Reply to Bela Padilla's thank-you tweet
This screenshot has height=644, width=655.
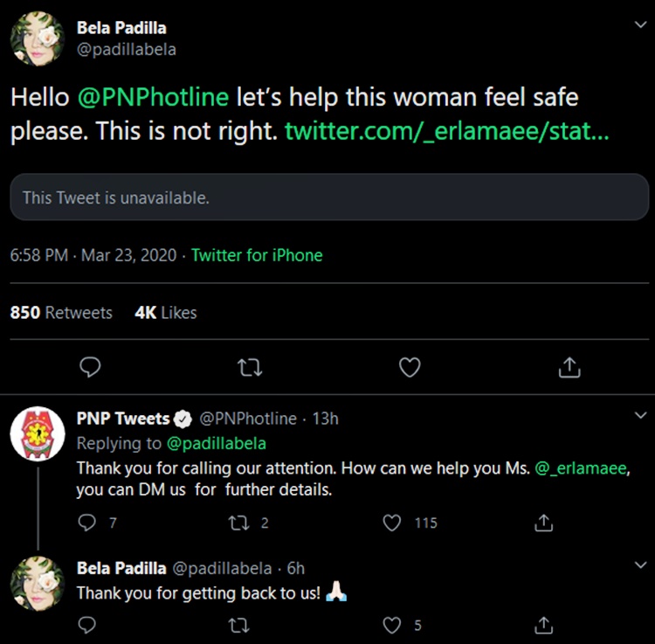tap(86, 625)
